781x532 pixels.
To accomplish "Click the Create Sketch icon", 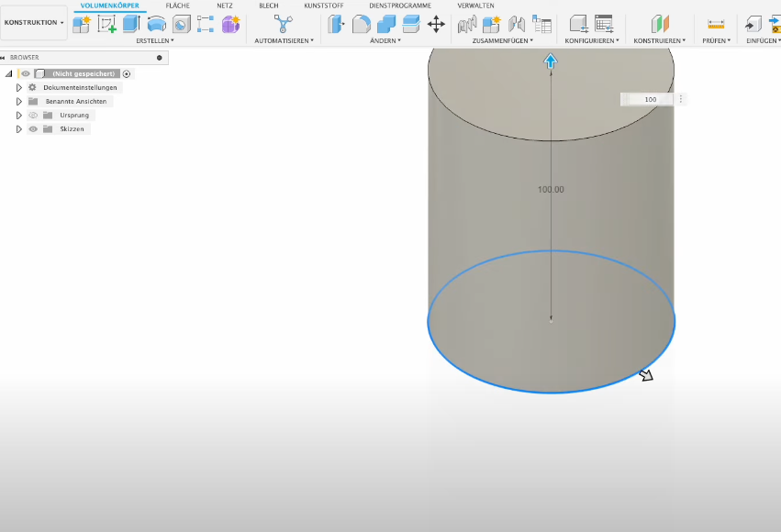I will click(106, 25).
